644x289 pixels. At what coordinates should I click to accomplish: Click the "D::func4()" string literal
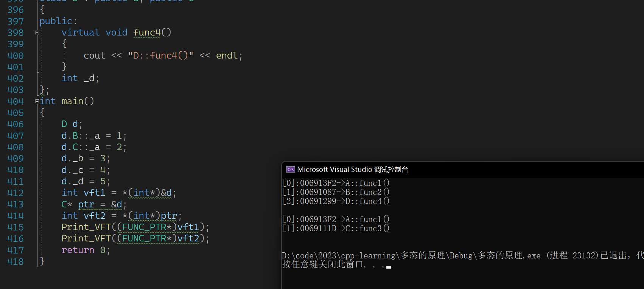pos(161,56)
